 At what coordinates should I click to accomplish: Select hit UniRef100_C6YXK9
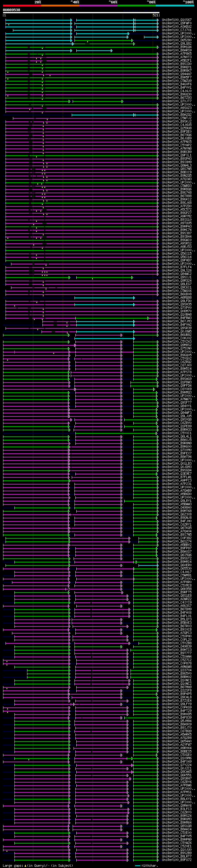coord(177,389)
